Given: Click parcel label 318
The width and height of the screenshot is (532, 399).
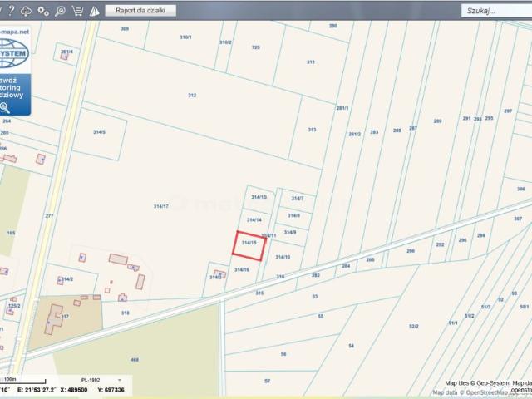Looking at the screenshot, I should [x=126, y=313].
